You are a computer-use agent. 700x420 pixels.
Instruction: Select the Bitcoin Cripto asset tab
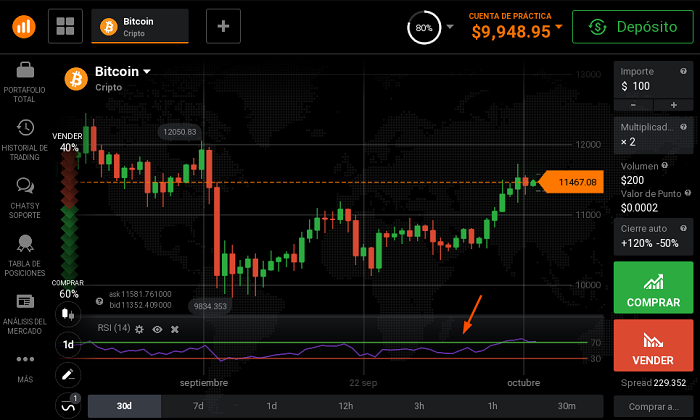coord(140,26)
